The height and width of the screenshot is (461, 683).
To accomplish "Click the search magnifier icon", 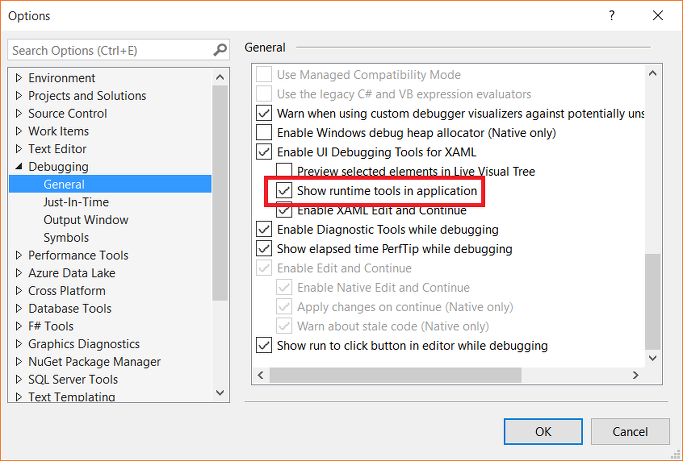I will click(x=220, y=50).
